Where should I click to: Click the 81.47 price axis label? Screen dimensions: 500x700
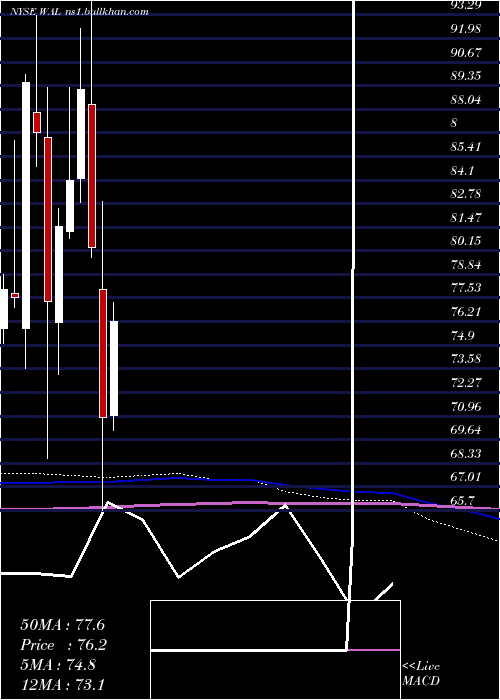coord(466,217)
